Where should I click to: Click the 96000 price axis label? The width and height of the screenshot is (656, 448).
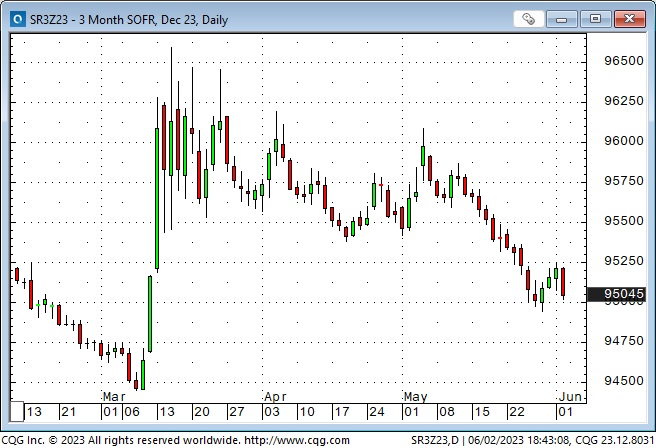coord(624,141)
